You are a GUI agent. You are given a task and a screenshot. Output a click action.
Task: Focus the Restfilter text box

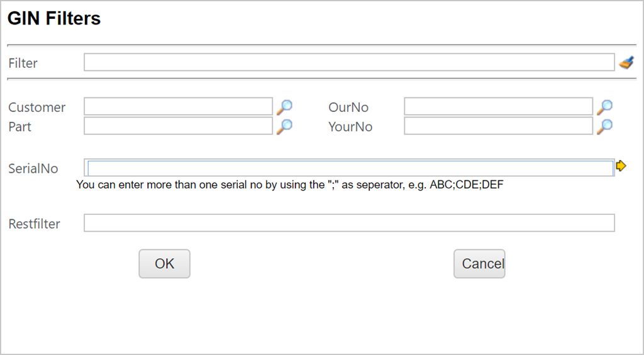coord(348,223)
